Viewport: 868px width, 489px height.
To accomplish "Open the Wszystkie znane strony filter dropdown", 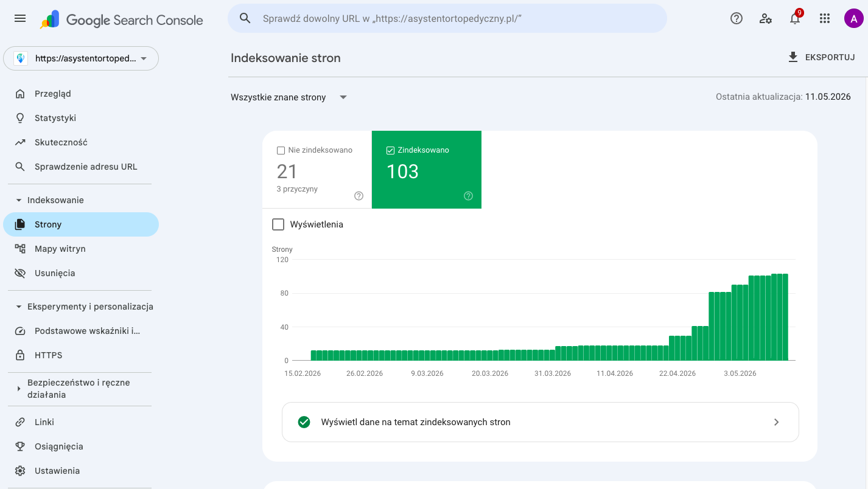I will [x=289, y=97].
